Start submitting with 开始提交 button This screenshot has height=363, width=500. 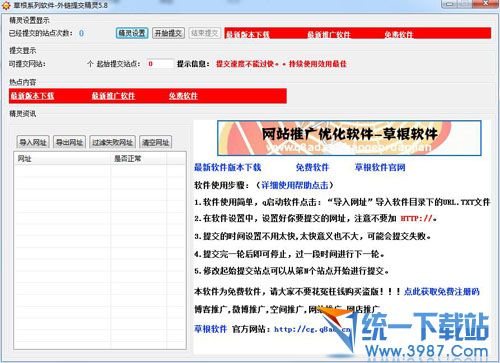(x=168, y=33)
